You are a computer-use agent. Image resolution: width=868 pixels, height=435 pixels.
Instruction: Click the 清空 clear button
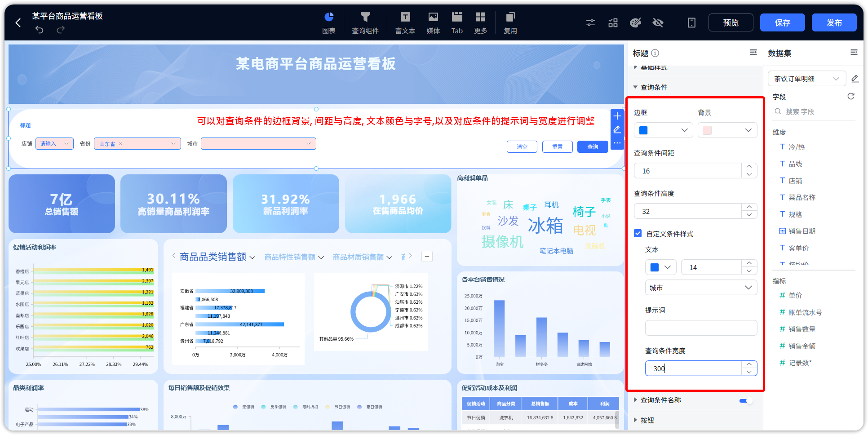522,147
